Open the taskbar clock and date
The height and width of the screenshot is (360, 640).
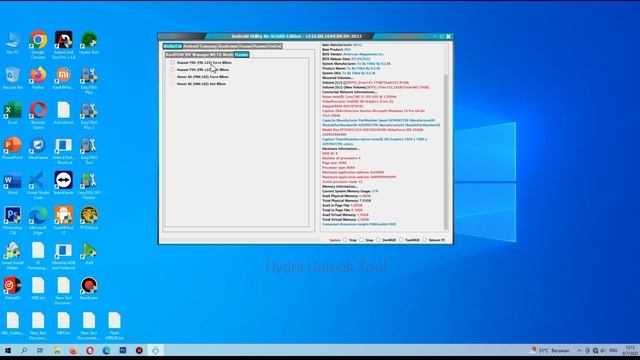[630, 350]
